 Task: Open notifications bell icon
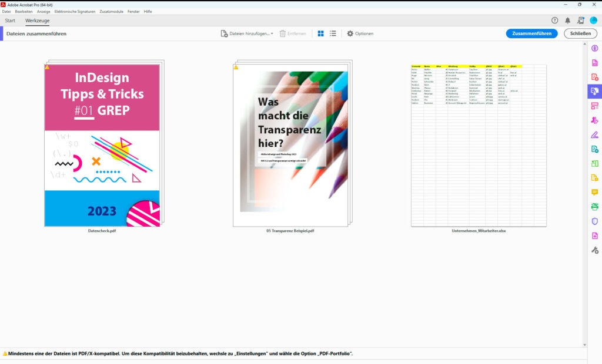[x=567, y=21]
